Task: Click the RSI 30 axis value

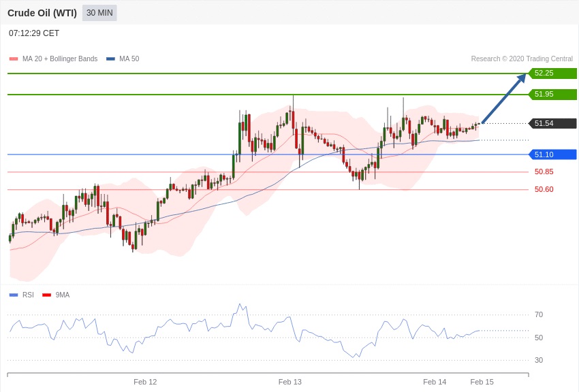Action: pyautogui.click(x=539, y=360)
